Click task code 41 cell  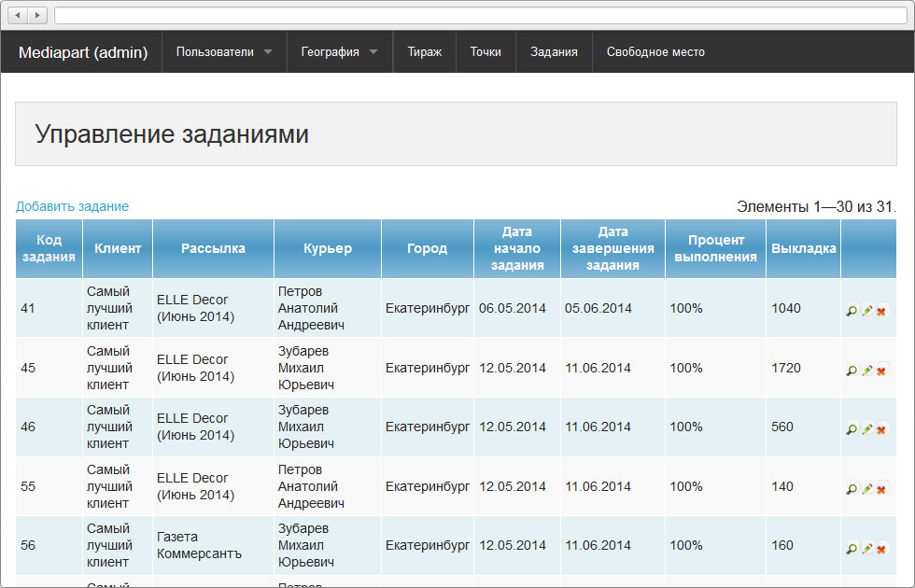(x=49, y=308)
